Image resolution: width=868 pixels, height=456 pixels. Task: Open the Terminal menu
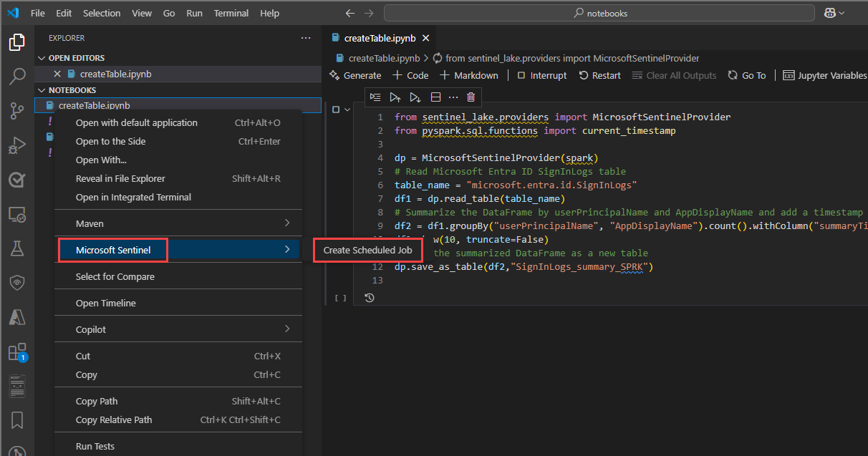pos(231,13)
